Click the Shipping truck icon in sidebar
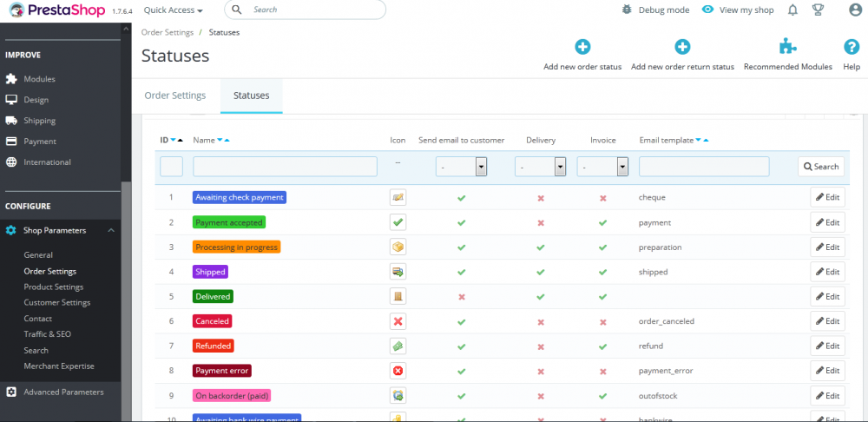This screenshot has height=422, width=868. 11,121
